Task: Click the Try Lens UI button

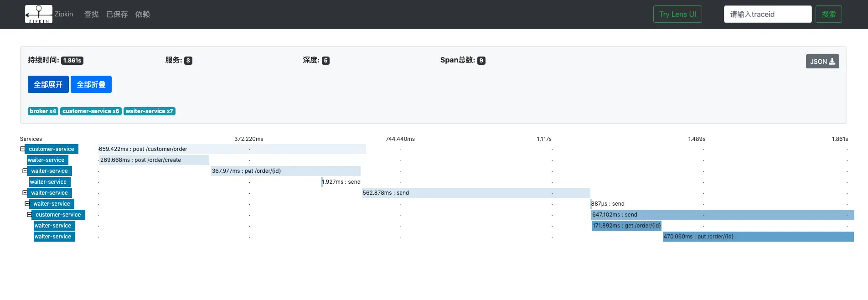Action: tap(677, 14)
